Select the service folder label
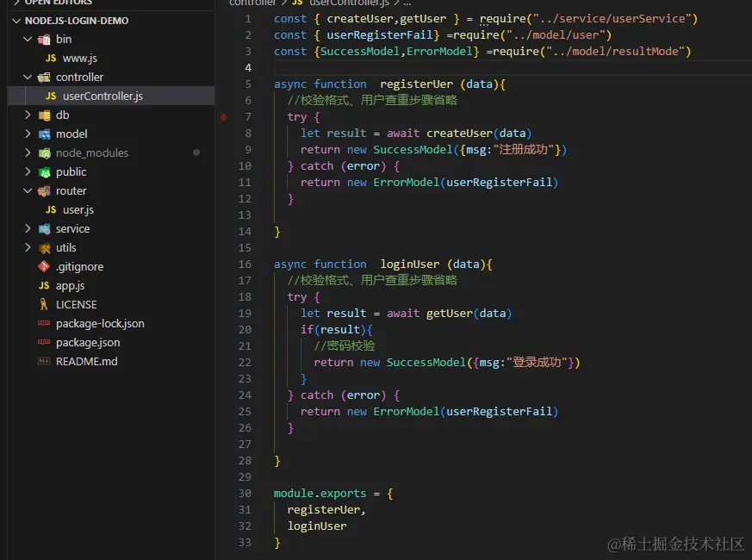 point(72,229)
